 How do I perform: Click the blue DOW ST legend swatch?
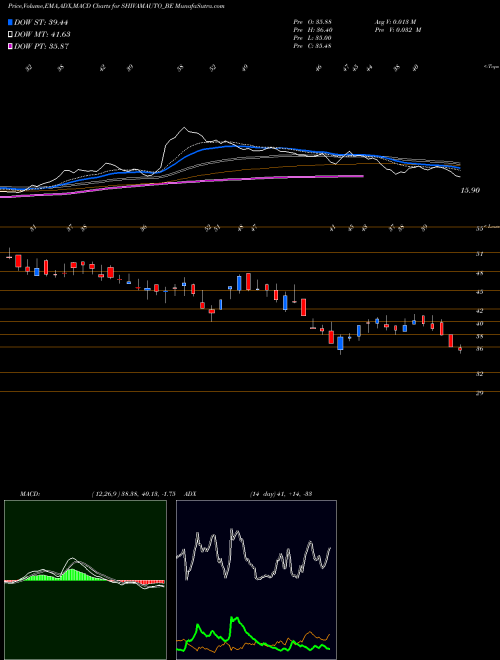[x=10, y=22]
